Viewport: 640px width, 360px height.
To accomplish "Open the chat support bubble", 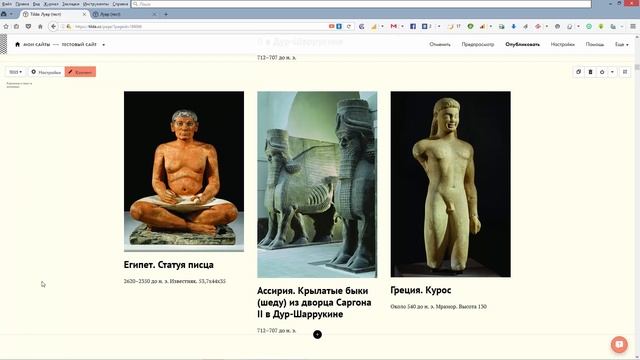I will [x=619, y=344].
